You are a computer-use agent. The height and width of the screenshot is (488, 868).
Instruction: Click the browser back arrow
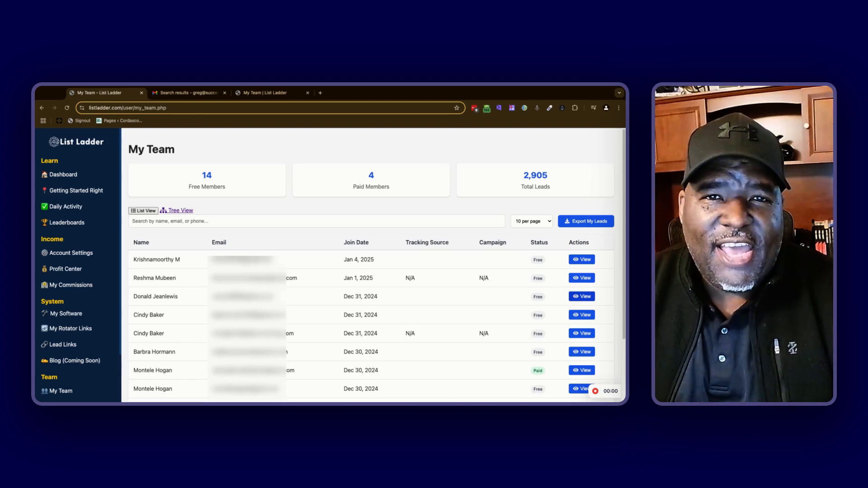pos(42,108)
